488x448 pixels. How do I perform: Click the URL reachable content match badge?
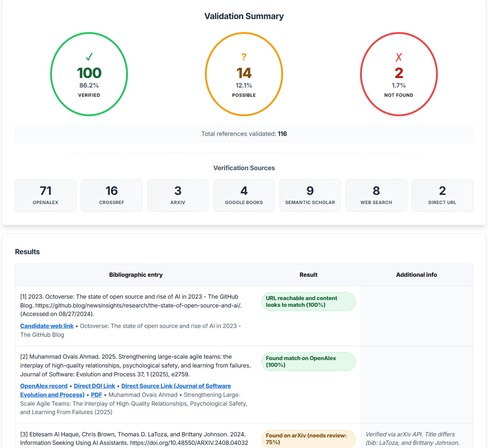[308, 301]
